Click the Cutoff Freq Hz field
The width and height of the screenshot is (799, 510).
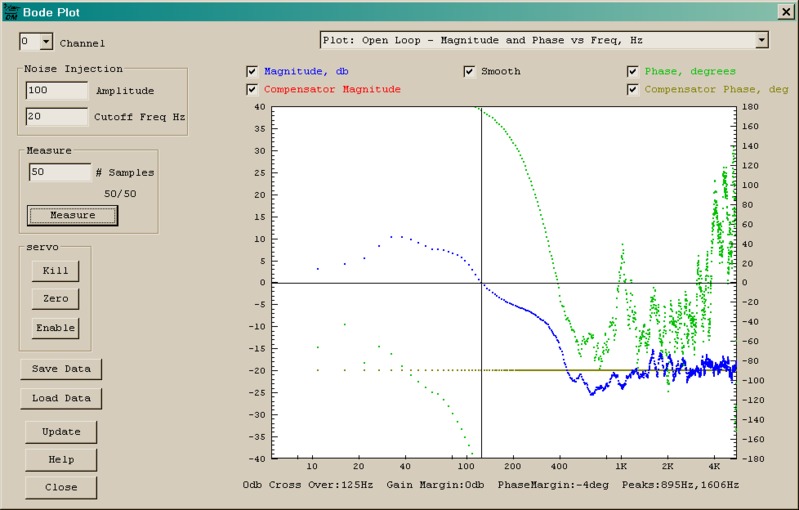(58, 116)
